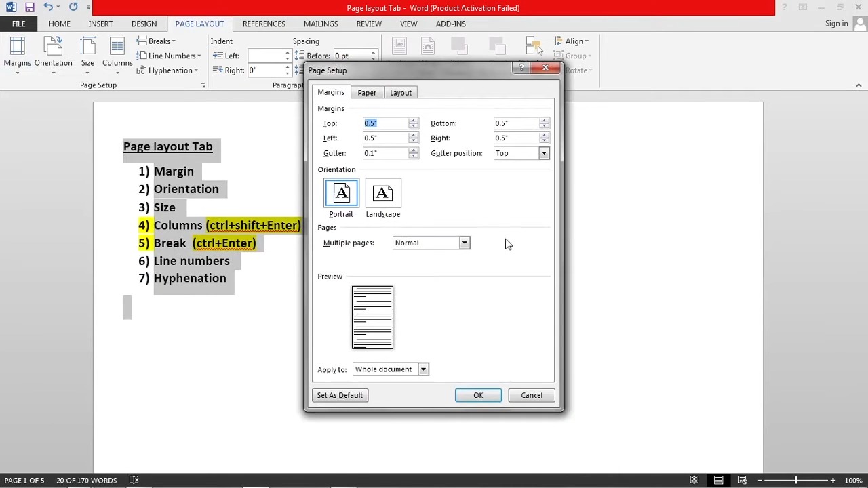This screenshot has width=868, height=488.
Task: Click the zoom in plus button
Action: [x=833, y=481]
